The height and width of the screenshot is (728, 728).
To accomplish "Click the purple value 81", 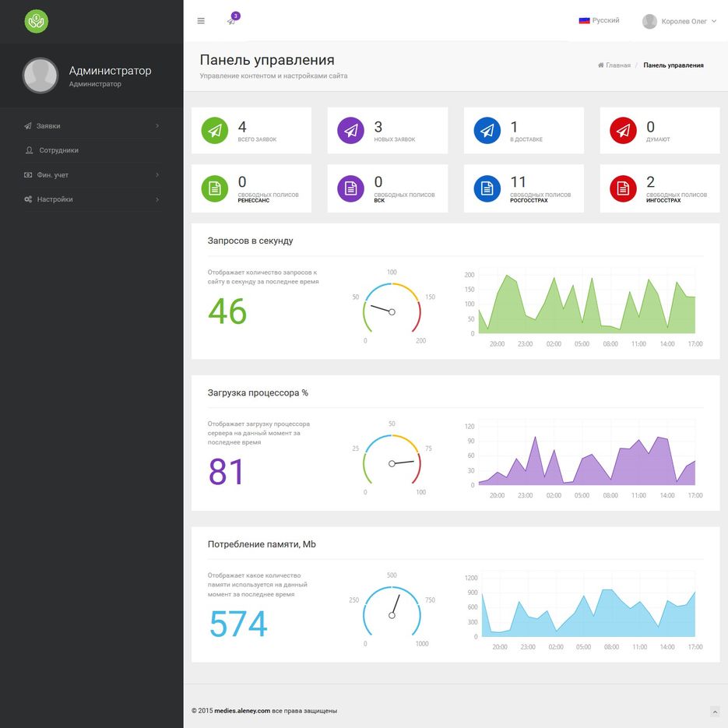I will point(226,472).
